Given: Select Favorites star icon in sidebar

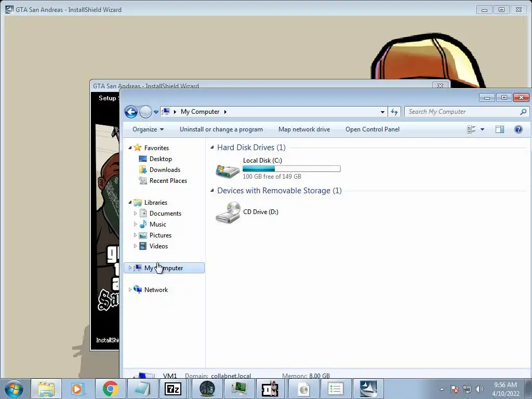Looking at the screenshot, I should (x=137, y=147).
